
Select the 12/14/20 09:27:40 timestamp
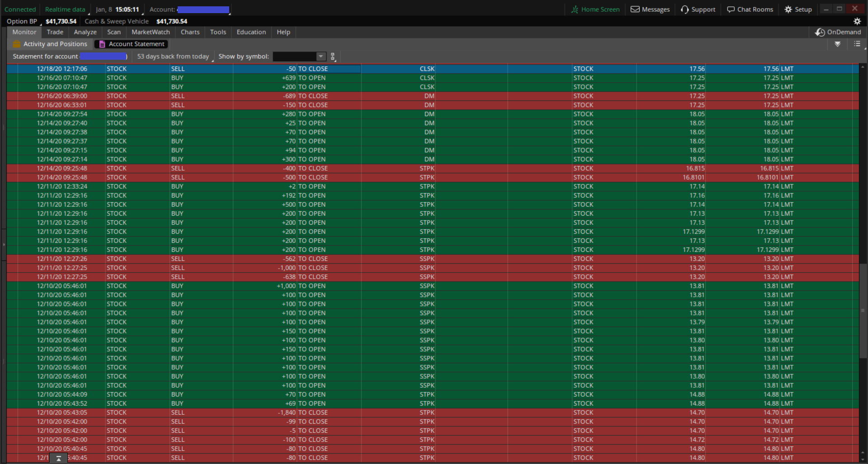coord(62,123)
